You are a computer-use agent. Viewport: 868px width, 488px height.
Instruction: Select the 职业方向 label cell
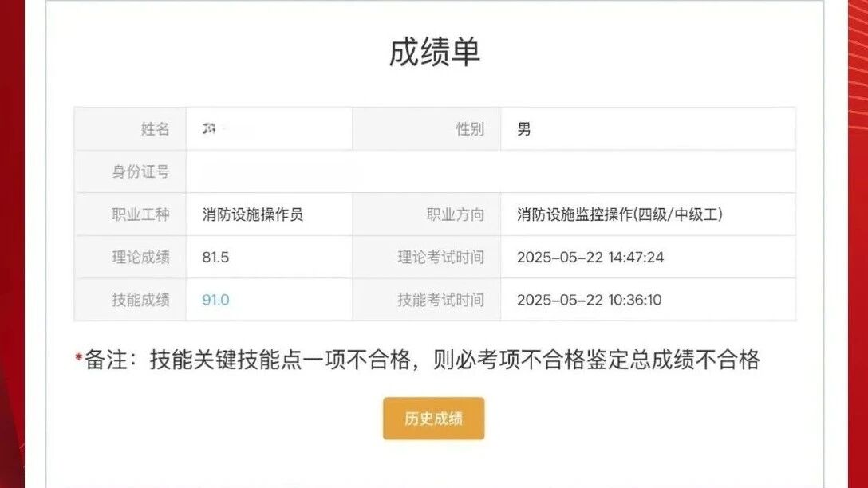[455, 214]
